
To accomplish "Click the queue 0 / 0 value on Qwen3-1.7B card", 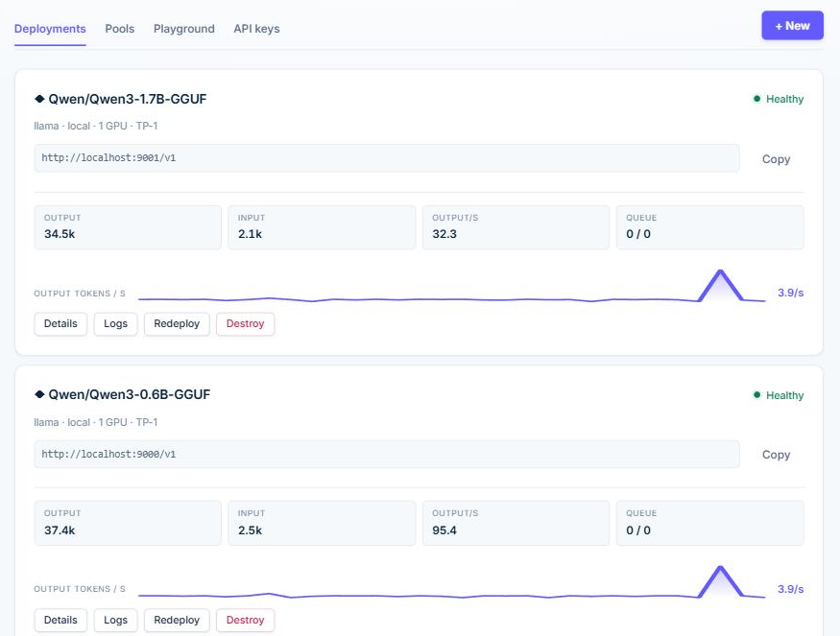I will pyautogui.click(x=638, y=234).
